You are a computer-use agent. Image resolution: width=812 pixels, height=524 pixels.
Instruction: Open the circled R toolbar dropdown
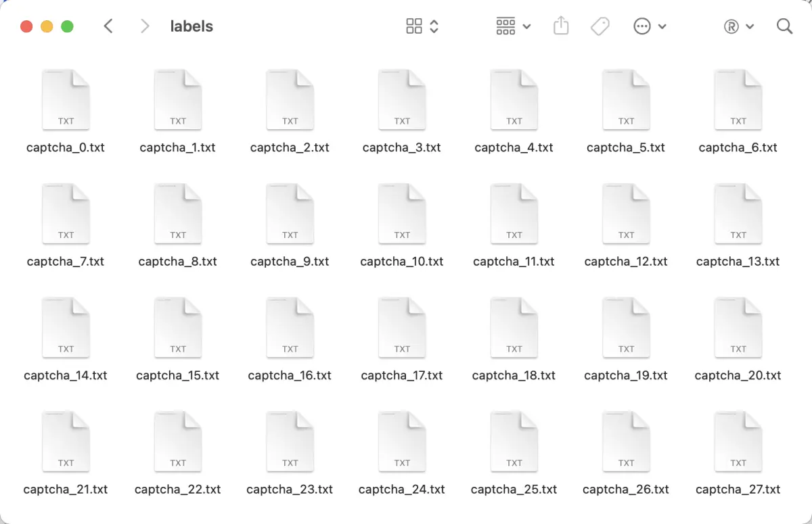pos(738,26)
